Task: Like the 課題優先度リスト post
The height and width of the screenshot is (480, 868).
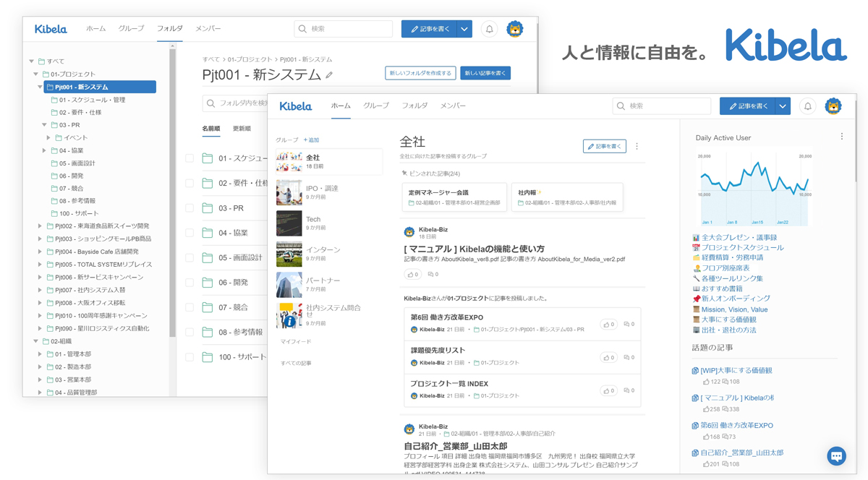Action: [x=608, y=357]
